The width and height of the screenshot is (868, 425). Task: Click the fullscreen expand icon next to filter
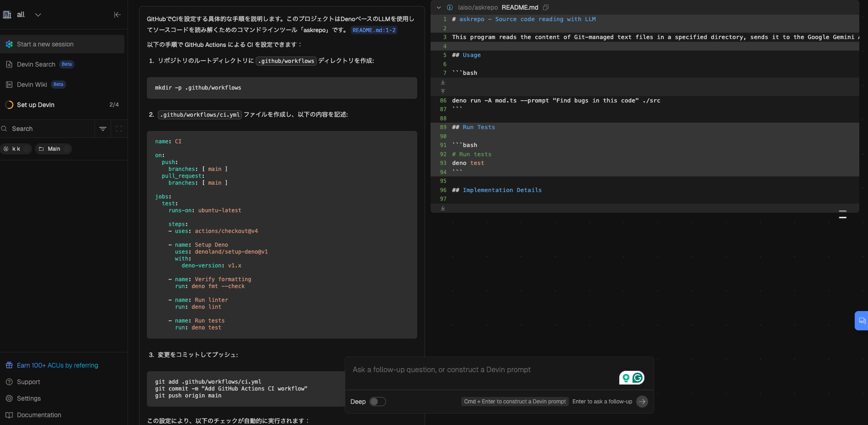[x=119, y=129]
